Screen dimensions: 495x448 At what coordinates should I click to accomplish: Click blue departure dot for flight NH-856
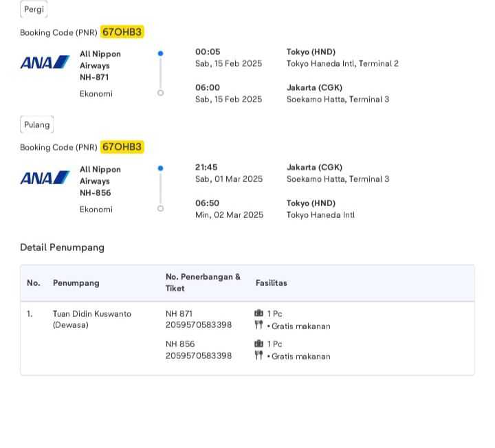[160, 168]
